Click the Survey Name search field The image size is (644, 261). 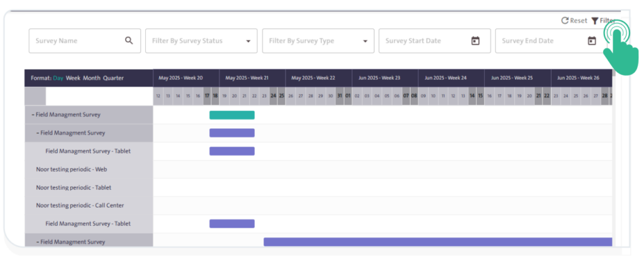[x=75, y=41]
